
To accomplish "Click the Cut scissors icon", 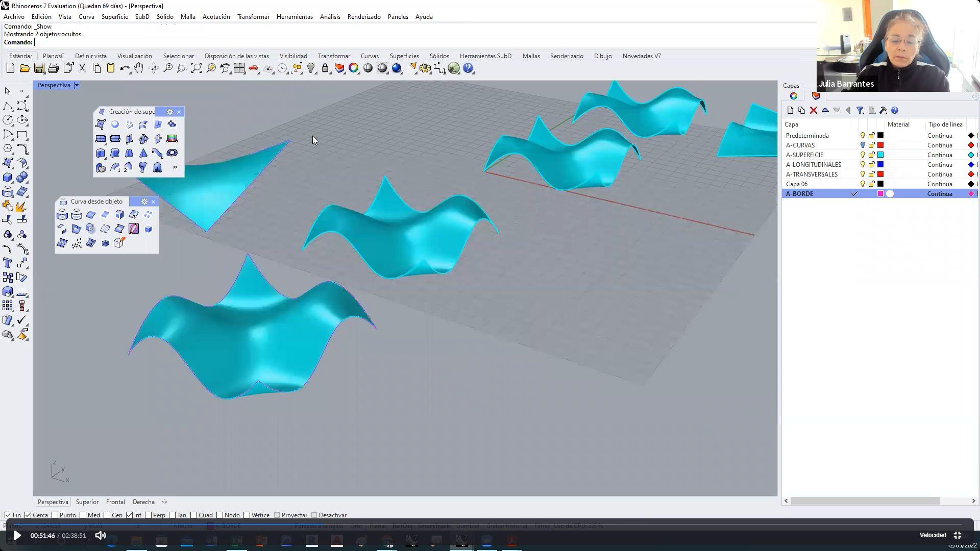I will [x=82, y=68].
